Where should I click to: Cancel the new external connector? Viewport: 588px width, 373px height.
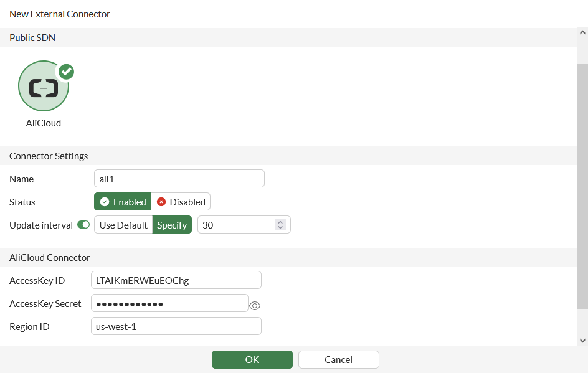click(338, 359)
